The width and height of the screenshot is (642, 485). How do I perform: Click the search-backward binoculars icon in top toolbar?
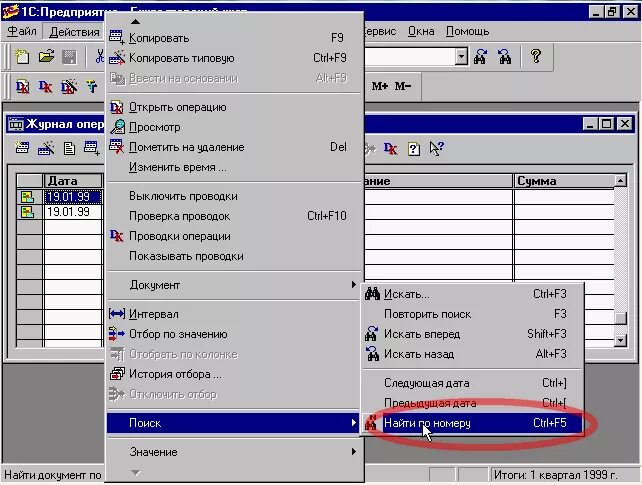504,56
